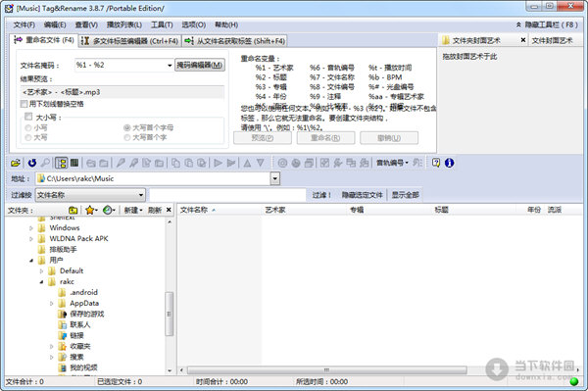Screen dimensions: 588x391
Task: Enable the 大小写 case checkbox
Action: [x=28, y=117]
